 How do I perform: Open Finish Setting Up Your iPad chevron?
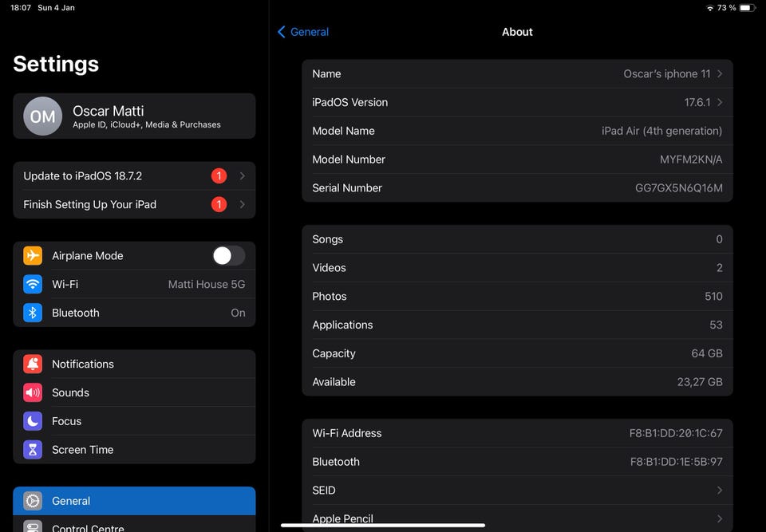pyautogui.click(x=243, y=204)
